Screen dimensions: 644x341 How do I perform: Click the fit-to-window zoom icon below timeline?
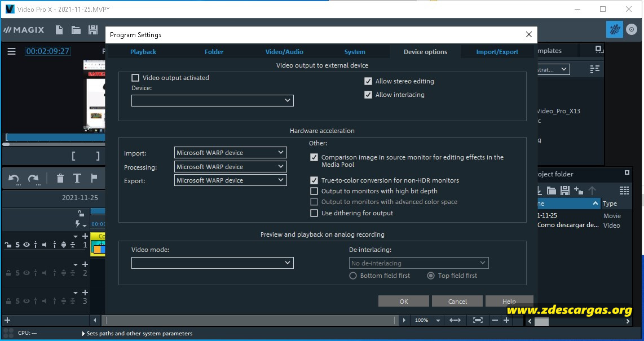click(478, 320)
